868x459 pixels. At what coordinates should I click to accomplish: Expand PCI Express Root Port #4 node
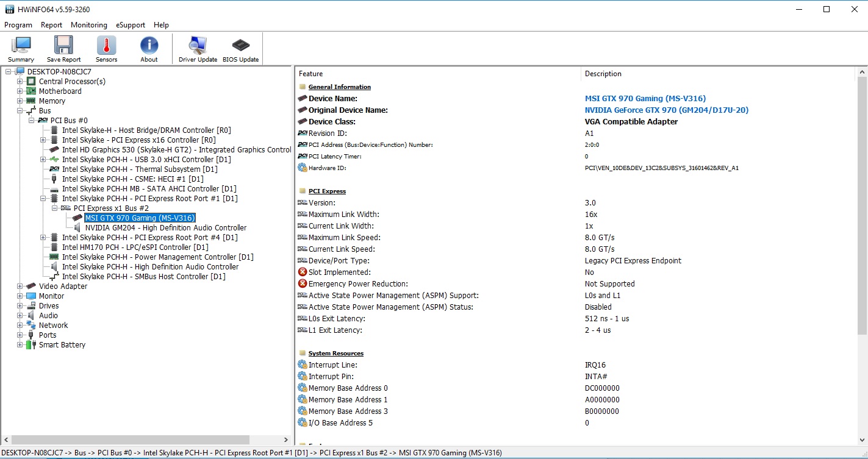(x=43, y=238)
